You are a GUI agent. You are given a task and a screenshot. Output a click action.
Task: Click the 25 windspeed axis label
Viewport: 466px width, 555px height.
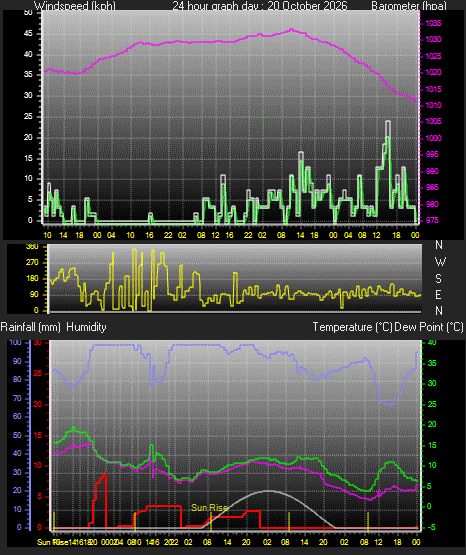28,116
